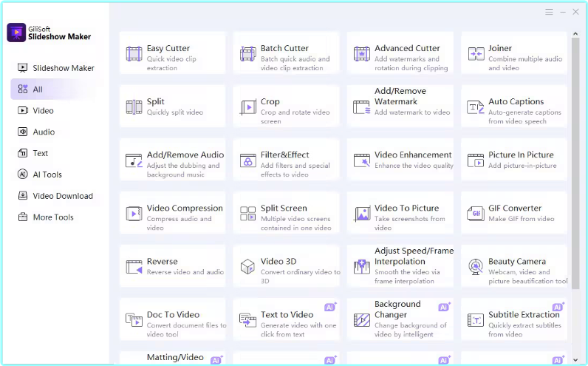Open the Picture In Picture icon
Viewport: 588px width, 366px height.
point(476,160)
